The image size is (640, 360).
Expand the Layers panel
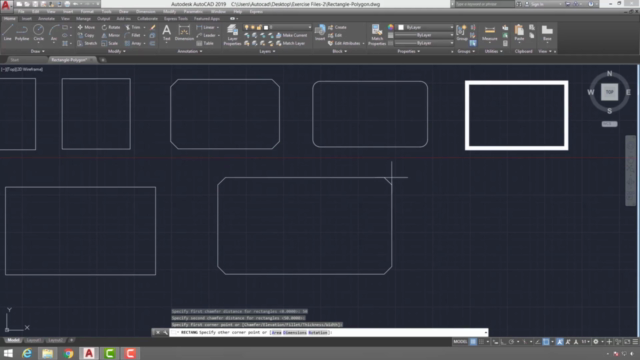click(267, 51)
